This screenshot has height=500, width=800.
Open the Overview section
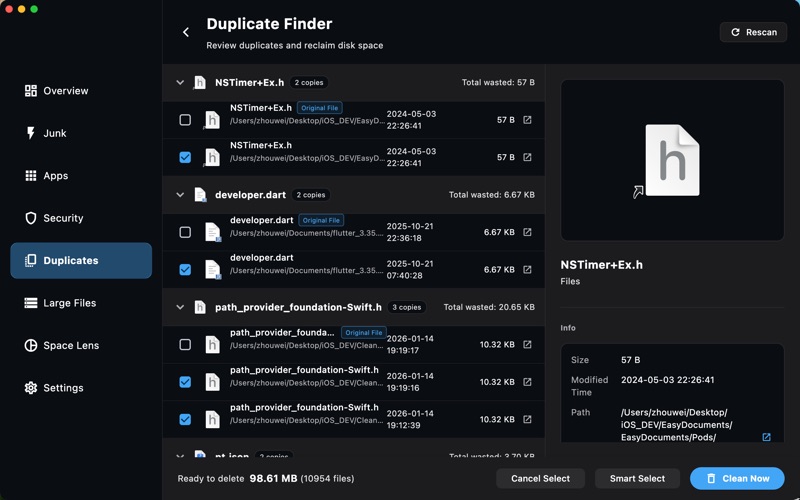[81, 91]
